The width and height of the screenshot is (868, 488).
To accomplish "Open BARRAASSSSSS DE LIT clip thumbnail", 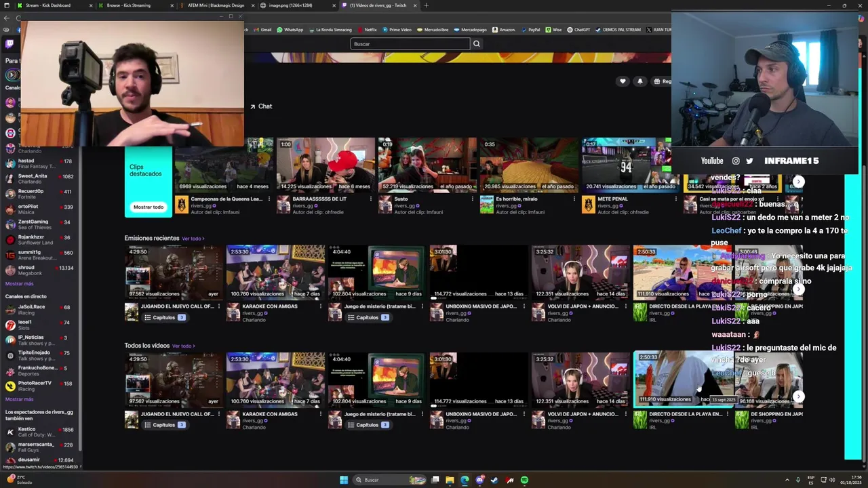I will pos(325,165).
